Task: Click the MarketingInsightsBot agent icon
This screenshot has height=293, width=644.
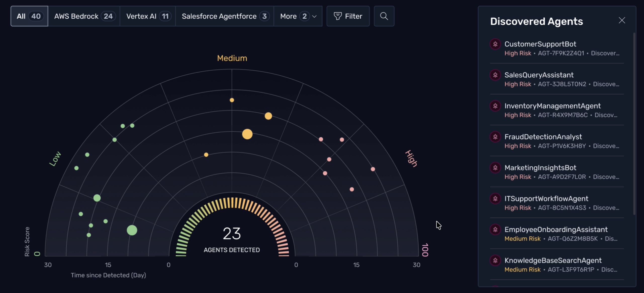Action: point(495,168)
